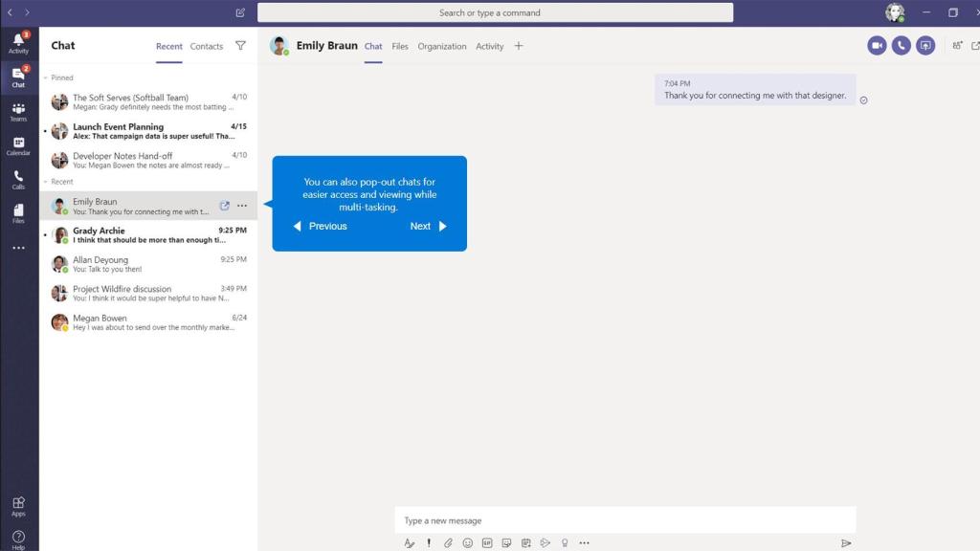The width and height of the screenshot is (980, 551).
Task: Start an audio call with Emily Braun
Action: tap(901, 45)
